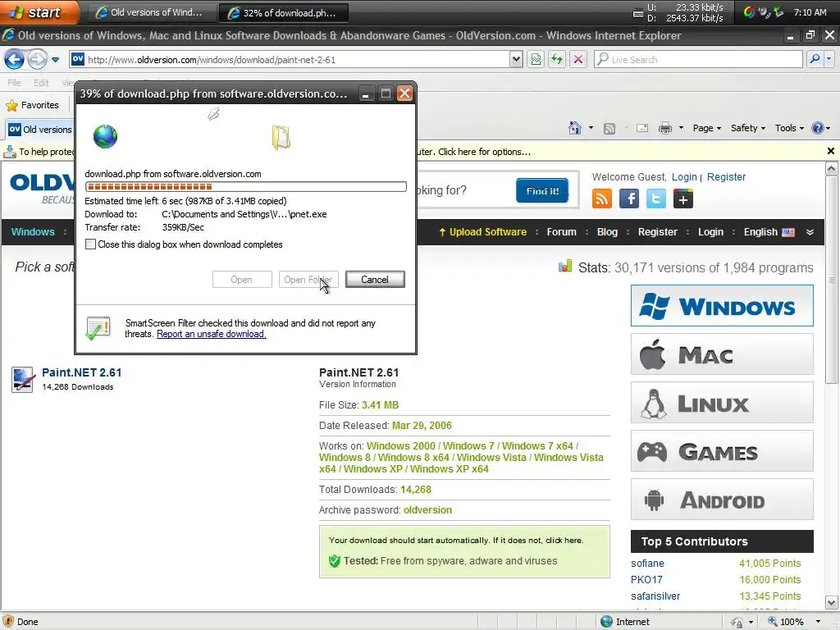The image size is (840, 630).
Task: Click the Compatibility View icon
Action: (x=536, y=59)
